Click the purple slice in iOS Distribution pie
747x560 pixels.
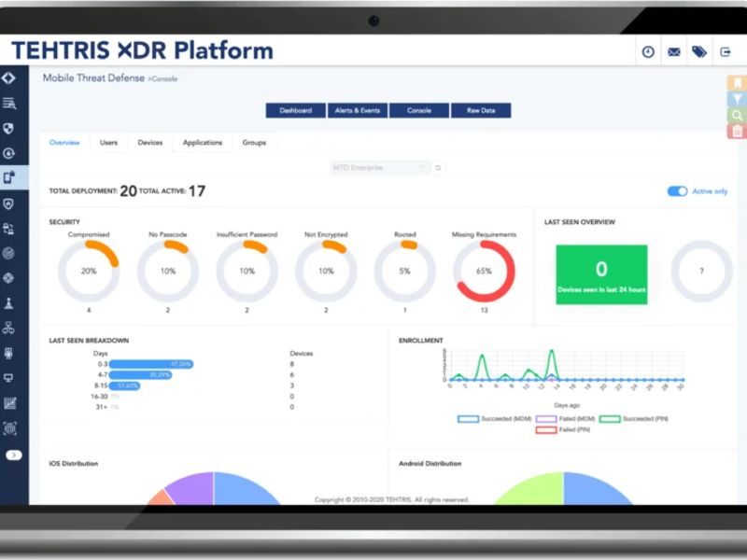193,488
